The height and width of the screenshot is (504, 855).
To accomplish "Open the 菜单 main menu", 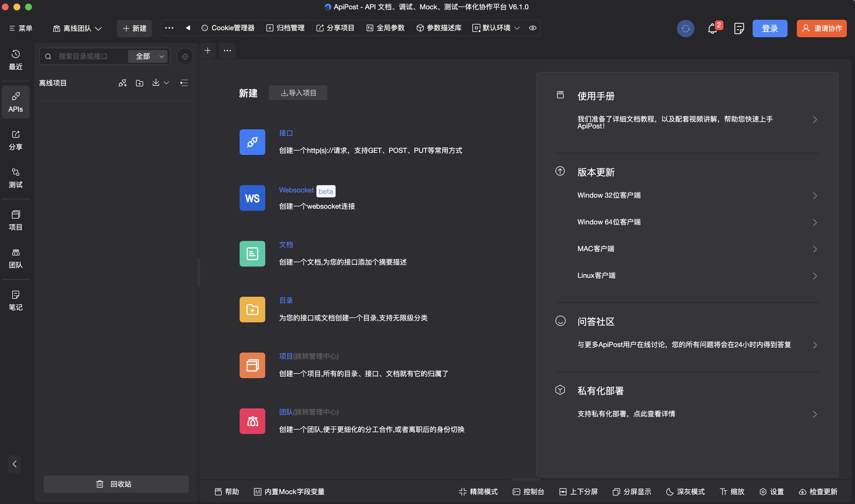I will 20,28.
